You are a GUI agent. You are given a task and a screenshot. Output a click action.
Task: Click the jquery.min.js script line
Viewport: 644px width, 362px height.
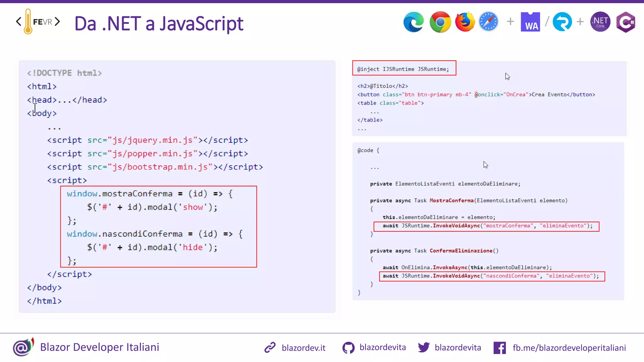(x=147, y=140)
